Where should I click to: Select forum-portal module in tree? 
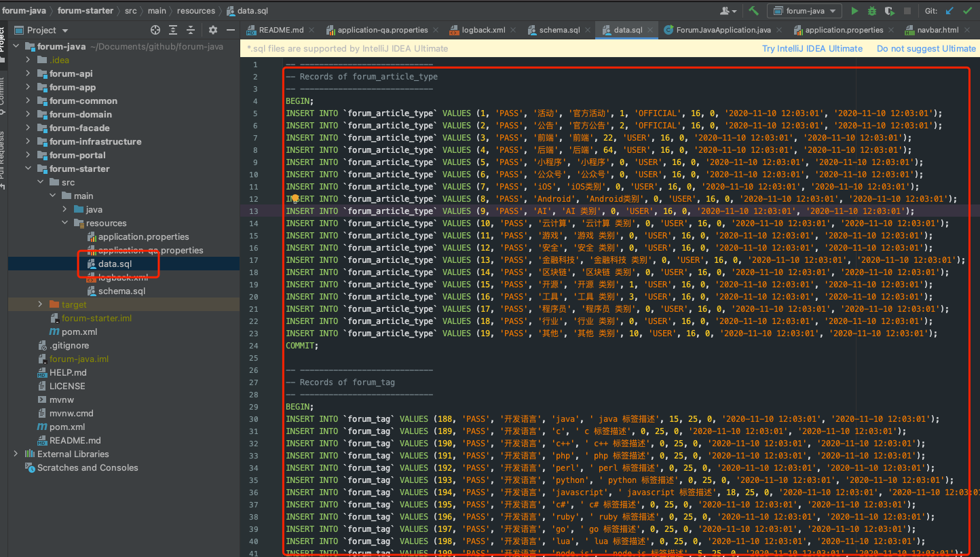(x=77, y=155)
